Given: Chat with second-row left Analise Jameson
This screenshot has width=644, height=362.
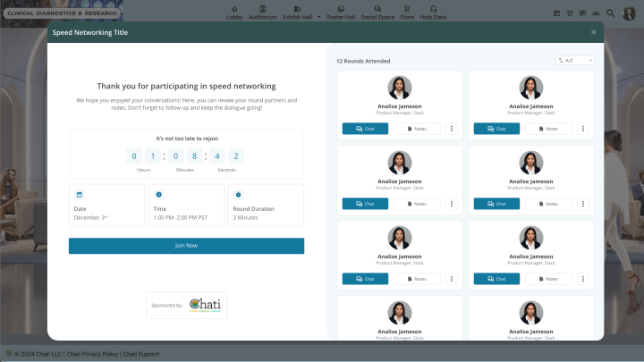Looking at the screenshot, I should click(x=365, y=204).
